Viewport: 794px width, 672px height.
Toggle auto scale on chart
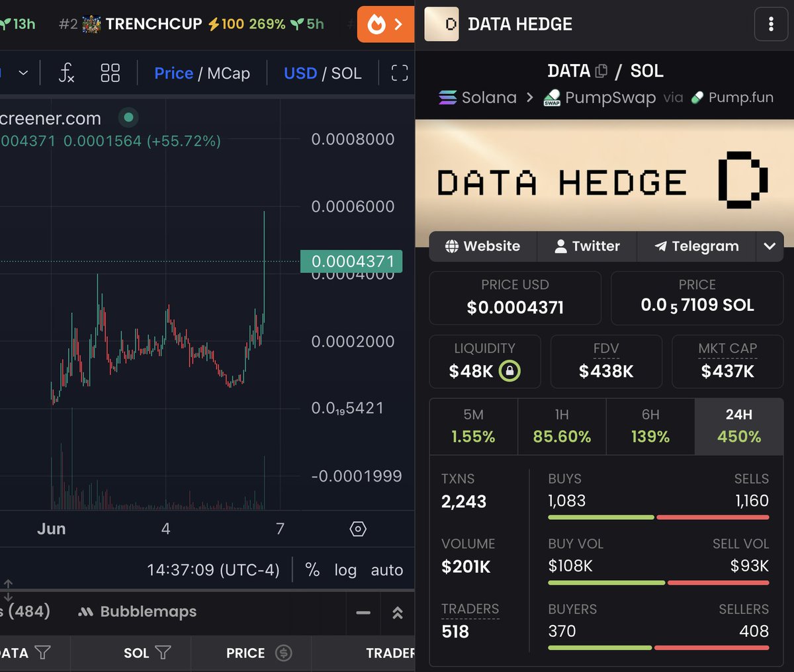(x=387, y=569)
